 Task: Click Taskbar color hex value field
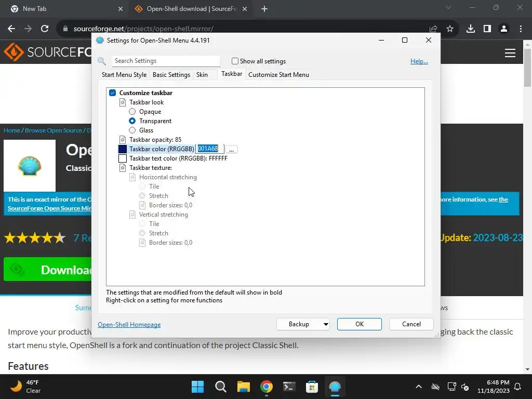(210, 149)
